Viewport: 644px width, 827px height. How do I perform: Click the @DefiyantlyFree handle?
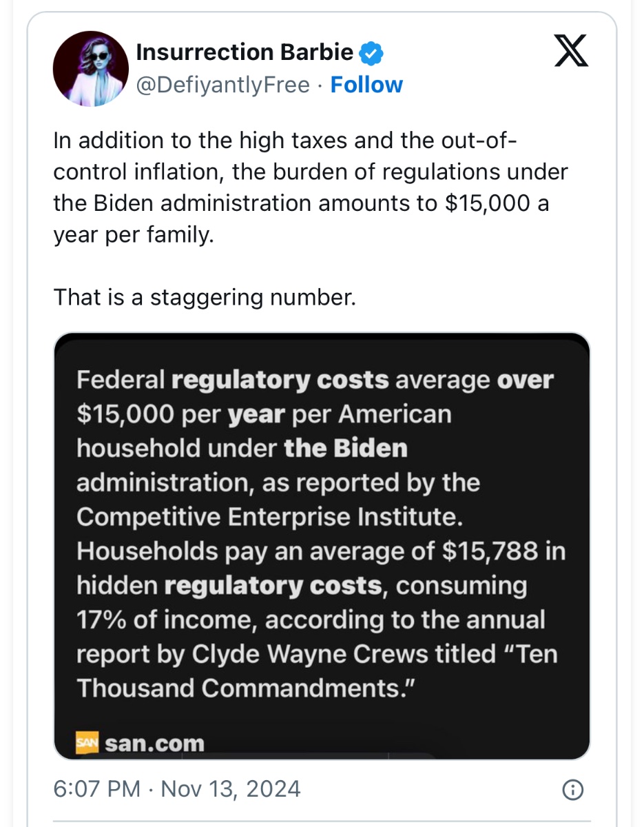pyautogui.click(x=223, y=85)
